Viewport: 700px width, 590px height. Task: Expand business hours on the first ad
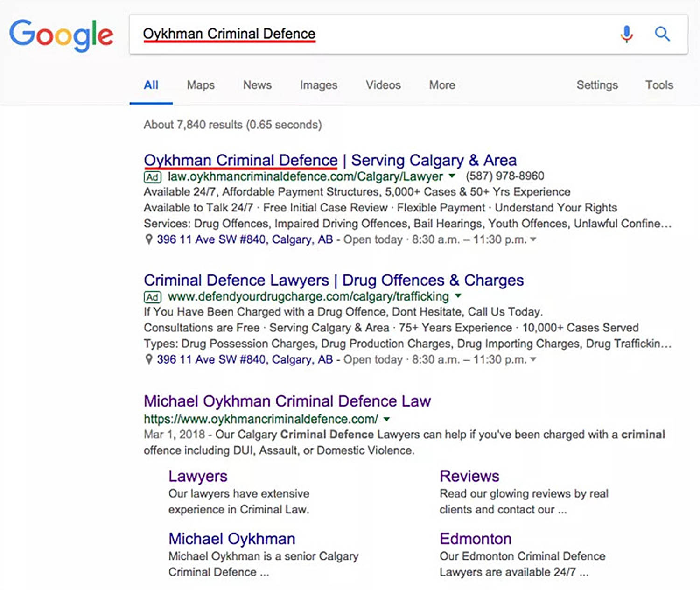[533, 239]
